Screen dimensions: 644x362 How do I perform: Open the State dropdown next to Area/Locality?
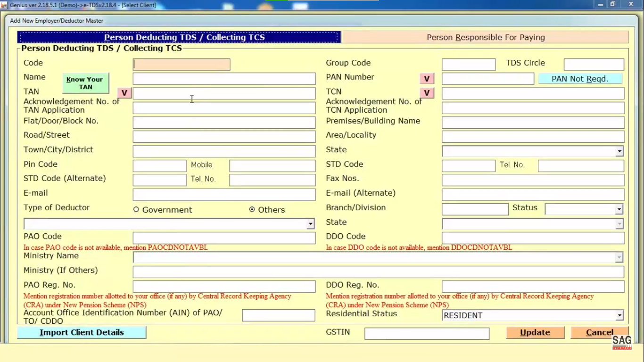click(x=619, y=151)
